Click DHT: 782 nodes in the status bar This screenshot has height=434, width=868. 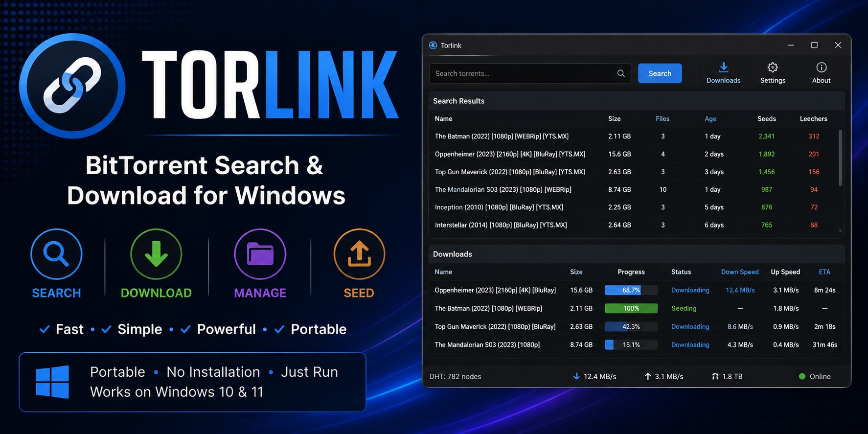(455, 376)
